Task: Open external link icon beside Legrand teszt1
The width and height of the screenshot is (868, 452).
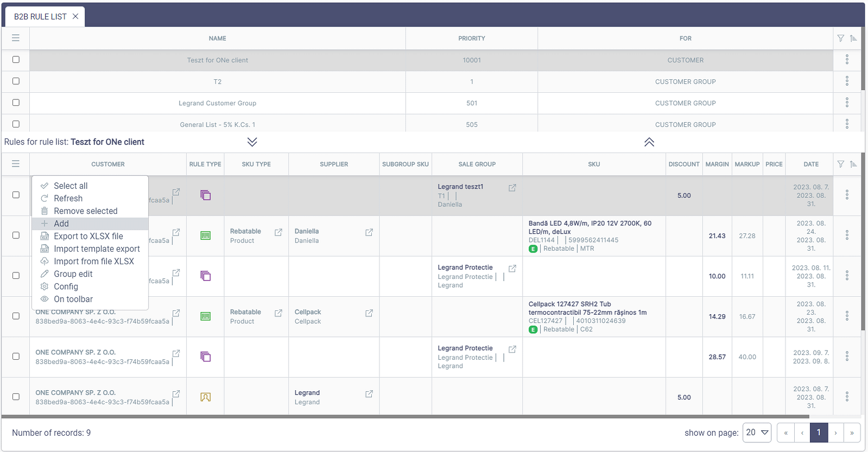Action: (512, 188)
